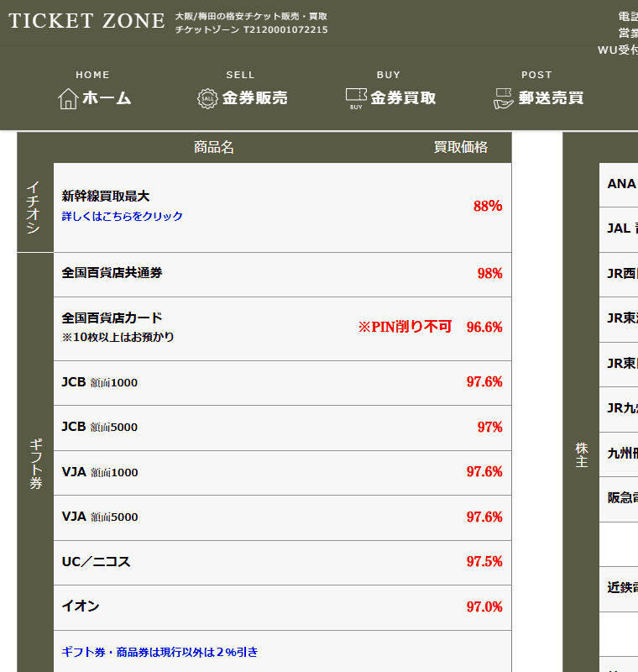Select VJA 額面1000 row name
Image resolution: width=638 pixels, height=672 pixels.
100,472
